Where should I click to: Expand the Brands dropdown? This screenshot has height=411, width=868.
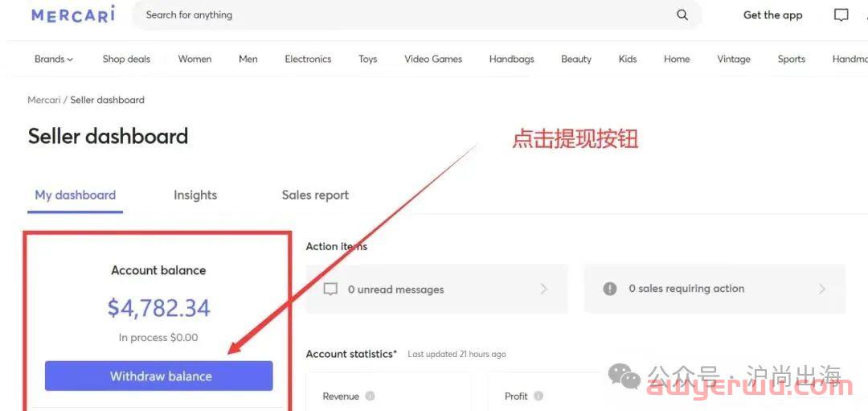click(x=54, y=60)
